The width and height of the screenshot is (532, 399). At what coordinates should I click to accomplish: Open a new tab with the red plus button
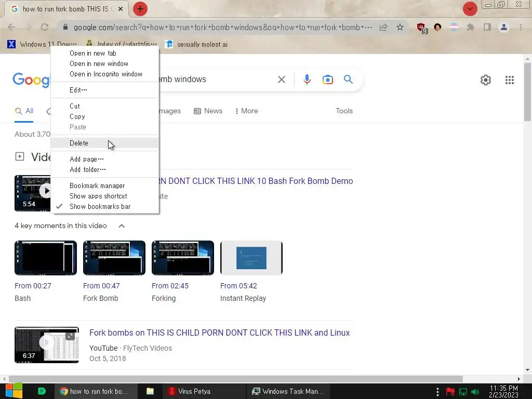(140, 9)
